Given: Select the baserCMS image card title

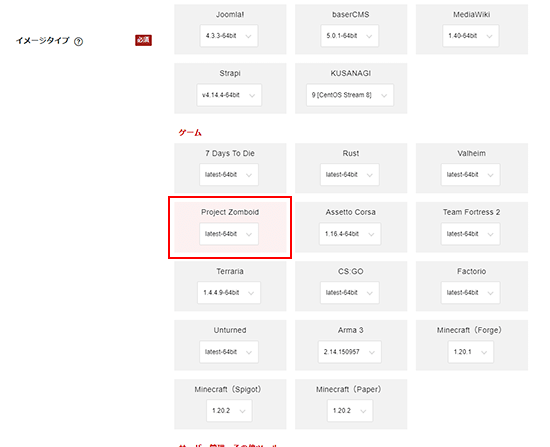Looking at the screenshot, I should pyautogui.click(x=350, y=14).
